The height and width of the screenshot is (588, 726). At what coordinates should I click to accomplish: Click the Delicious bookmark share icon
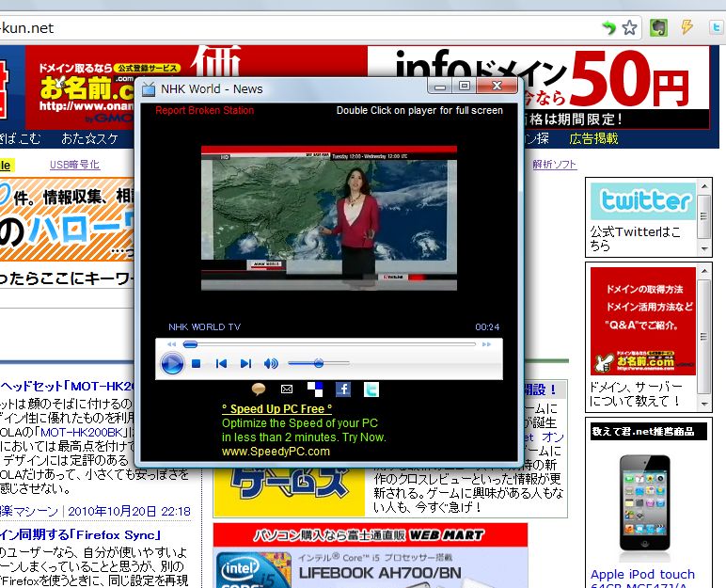315,389
